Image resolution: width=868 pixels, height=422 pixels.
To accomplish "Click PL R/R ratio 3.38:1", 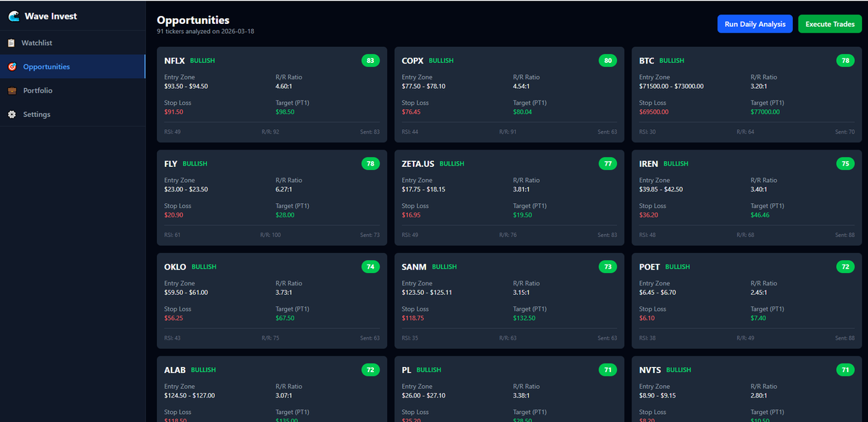I will [x=523, y=396].
